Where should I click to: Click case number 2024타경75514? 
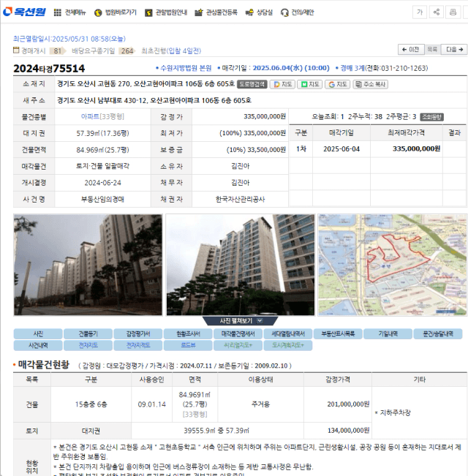(x=49, y=68)
